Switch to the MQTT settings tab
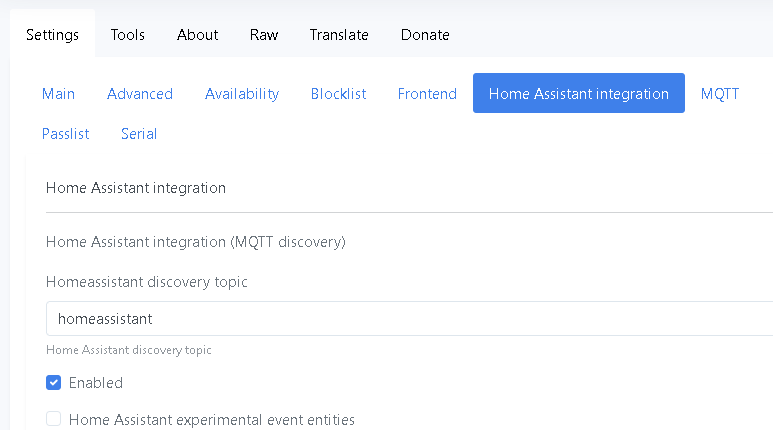Image resolution: width=773 pixels, height=430 pixels. click(x=720, y=94)
